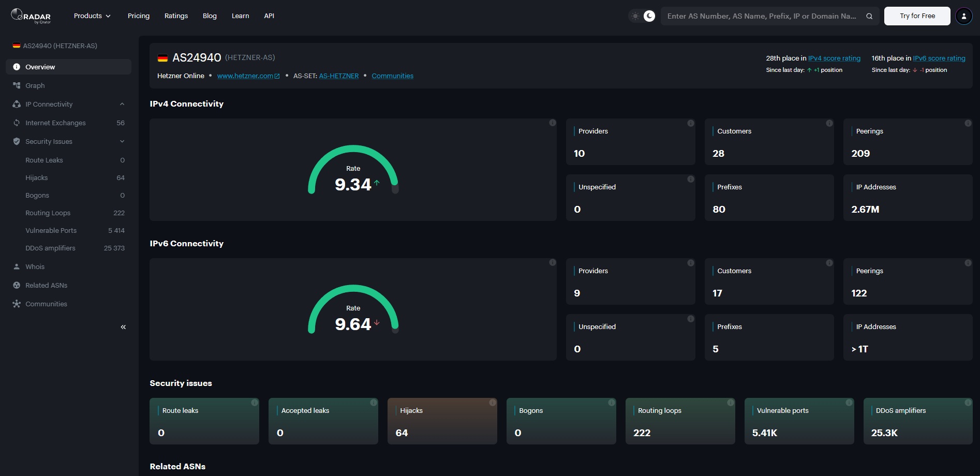This screenshot has width=980, height=476.
Task: Click the IPv6 IP Addresses card
Action: click(908, 337)
